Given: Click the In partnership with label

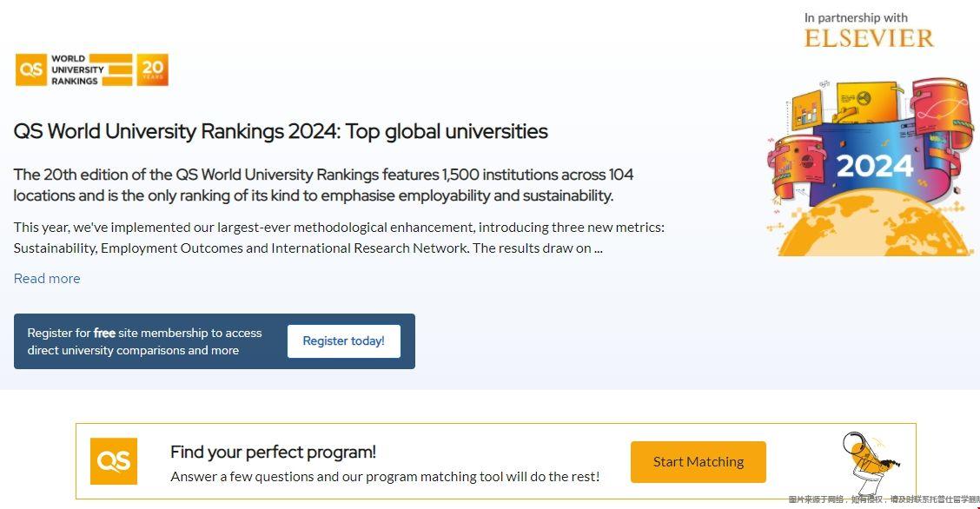Looking at the screenshot, I should [x=856, y=17].
